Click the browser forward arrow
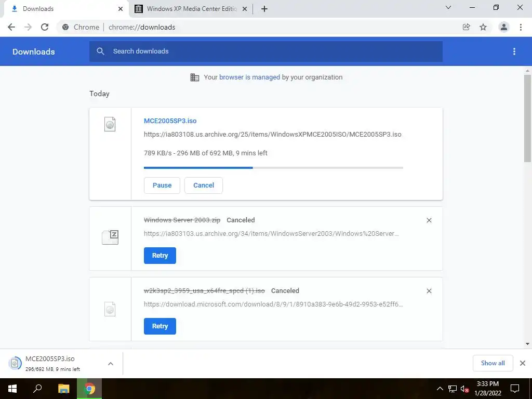532x399 pixels. pyautogui.click(x=28, y=27)
